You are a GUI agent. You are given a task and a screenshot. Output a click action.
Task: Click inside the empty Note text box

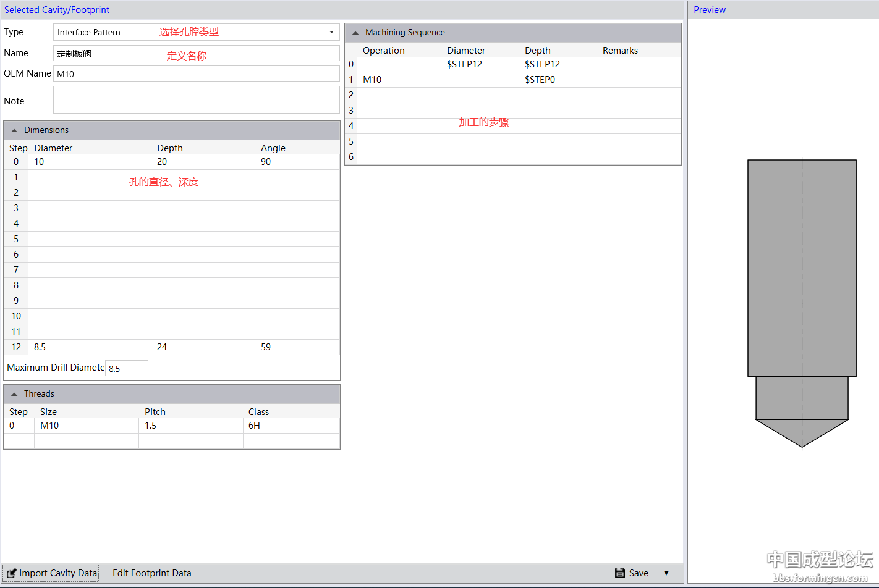196,100
